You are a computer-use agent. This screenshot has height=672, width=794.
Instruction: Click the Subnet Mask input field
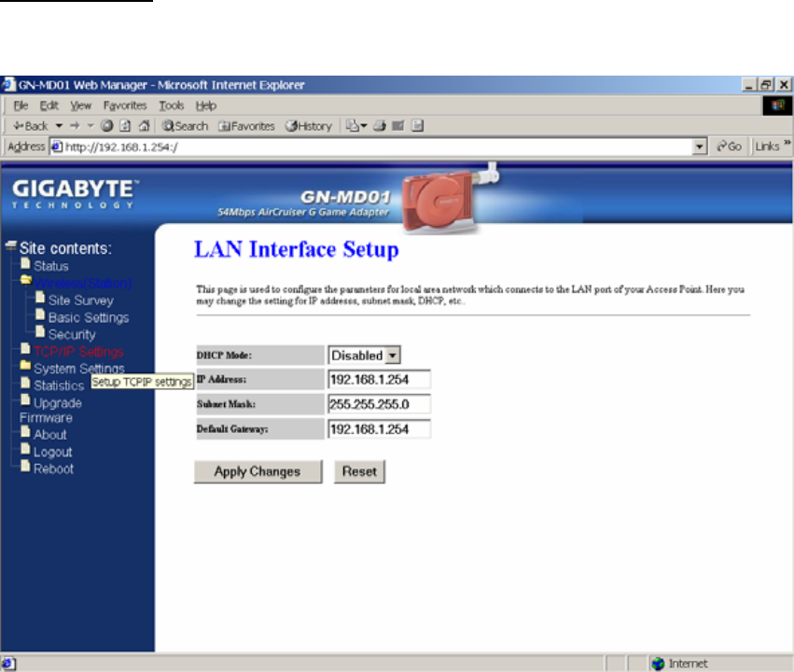pos(380,405)
